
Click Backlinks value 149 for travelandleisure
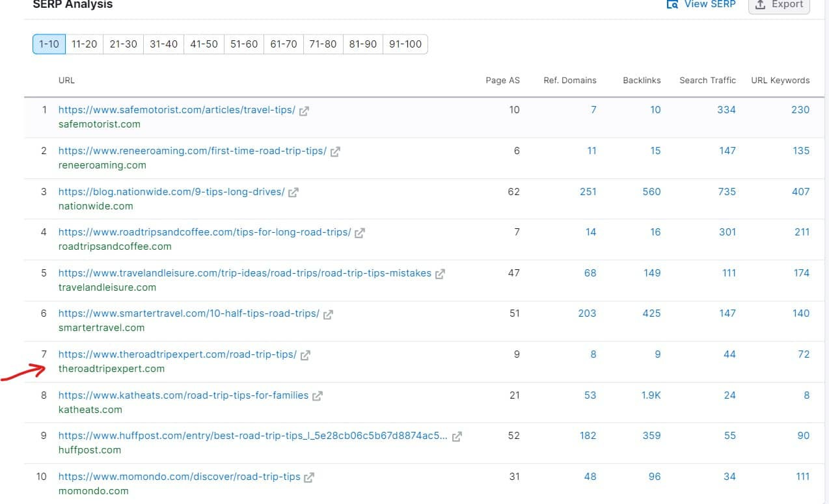pyautogui.click(x=652, y=273)
